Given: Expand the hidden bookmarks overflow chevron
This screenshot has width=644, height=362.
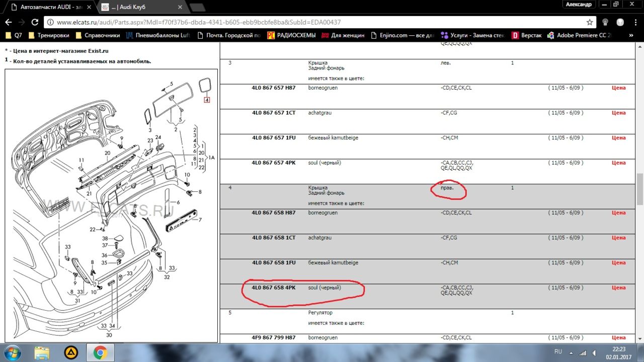Looking at the screenshot, I should 631,35.
